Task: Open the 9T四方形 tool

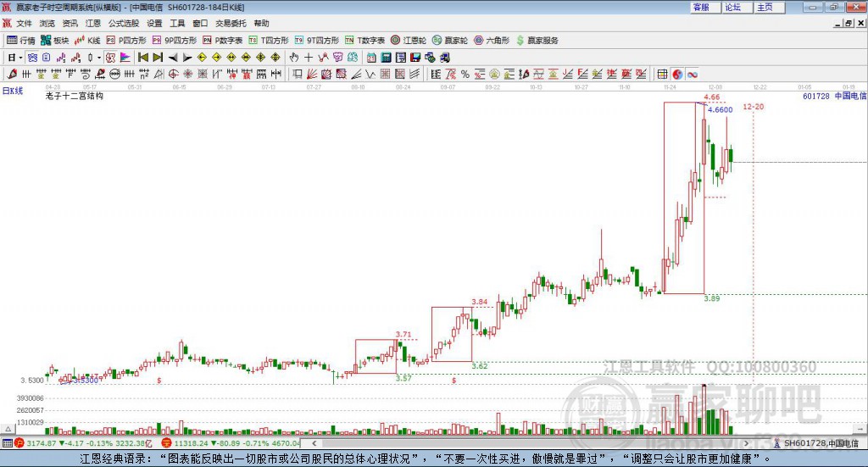Action: click(x=317, y=41)
